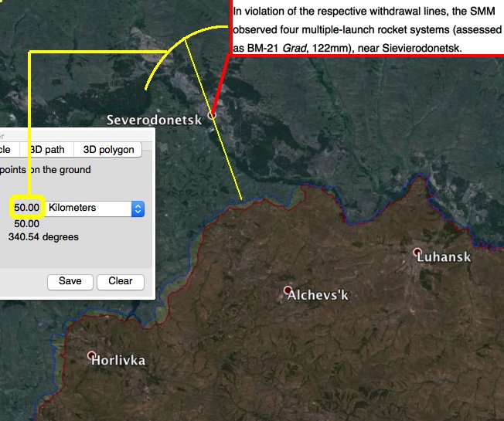Viewport: 504px width, 421px height.
Task: Click the Luhansk placemark circle icon
Action: (417, 253)
